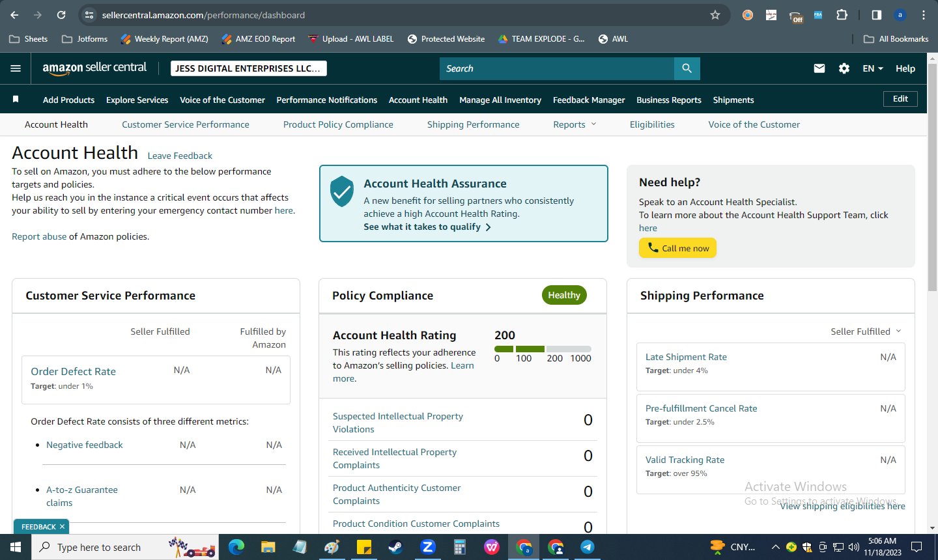Viewport: 938px width, 560px height.
Task: Open Suspected Intellectual Property Violations link
Action: [x=398, y=423]
